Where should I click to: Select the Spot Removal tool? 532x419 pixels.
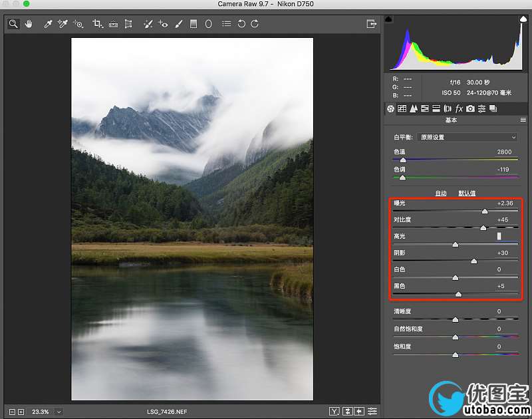point(148,24)
